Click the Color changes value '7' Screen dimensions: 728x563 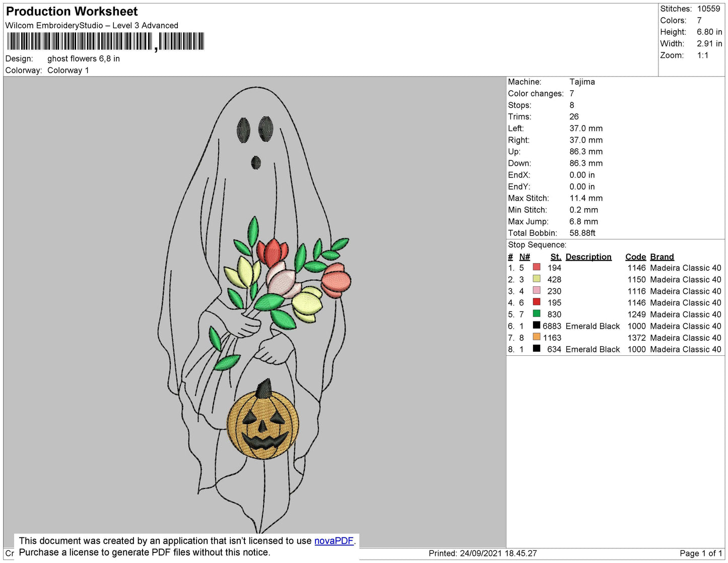pyautogui.click(x=572, y=93)
